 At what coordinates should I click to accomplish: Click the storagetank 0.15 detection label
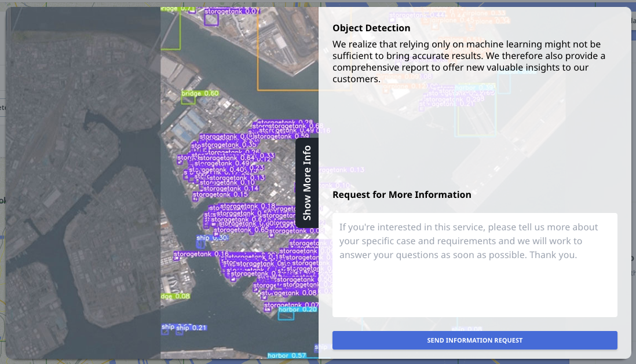(x=220, y=195)
